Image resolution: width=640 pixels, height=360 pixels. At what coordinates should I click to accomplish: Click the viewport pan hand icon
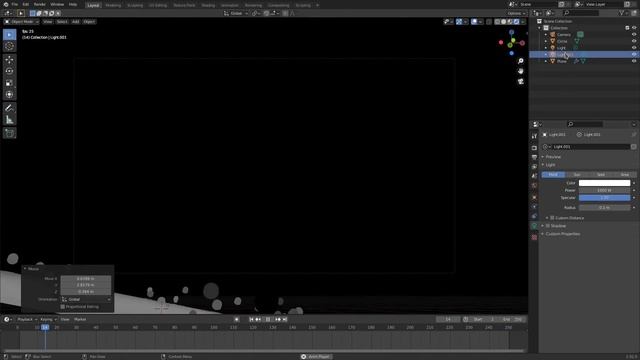point(520,71)
